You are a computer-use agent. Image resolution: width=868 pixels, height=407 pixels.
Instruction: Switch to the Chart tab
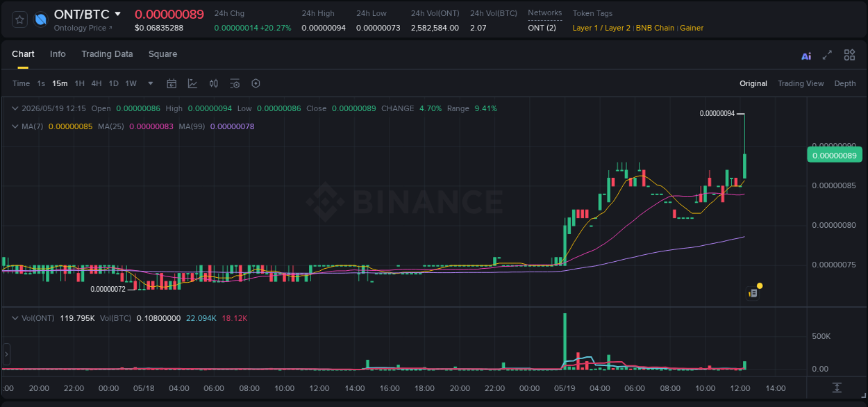23,54
